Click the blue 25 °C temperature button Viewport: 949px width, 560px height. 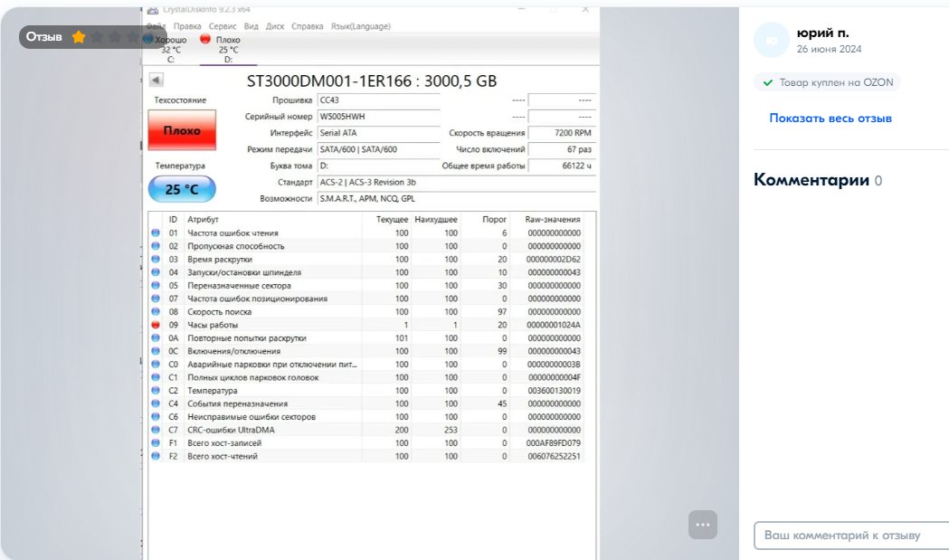coord(182,189)
